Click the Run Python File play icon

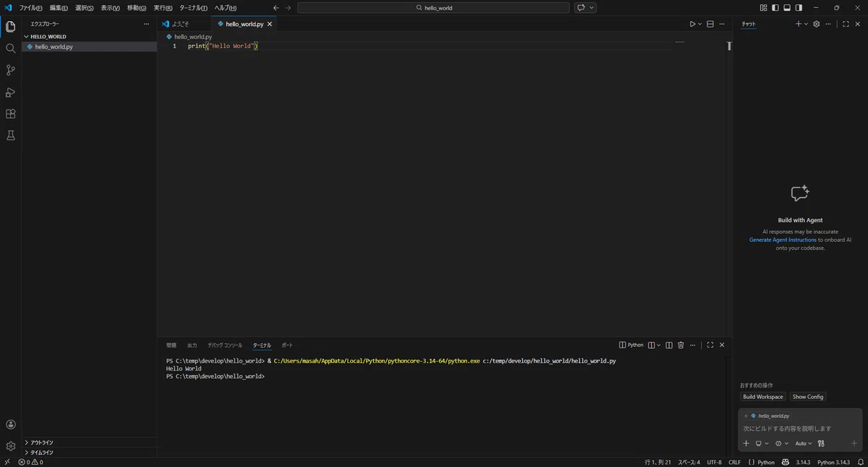pos(692,24)
